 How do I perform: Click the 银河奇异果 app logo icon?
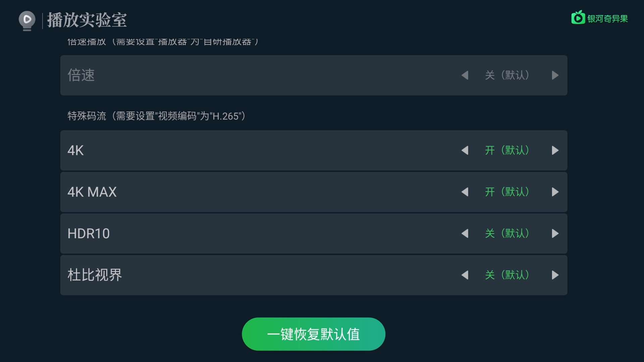coord(578,18)
